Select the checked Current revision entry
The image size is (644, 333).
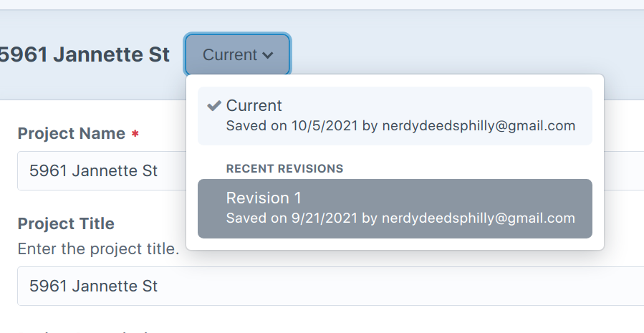[x=395, y=115]
